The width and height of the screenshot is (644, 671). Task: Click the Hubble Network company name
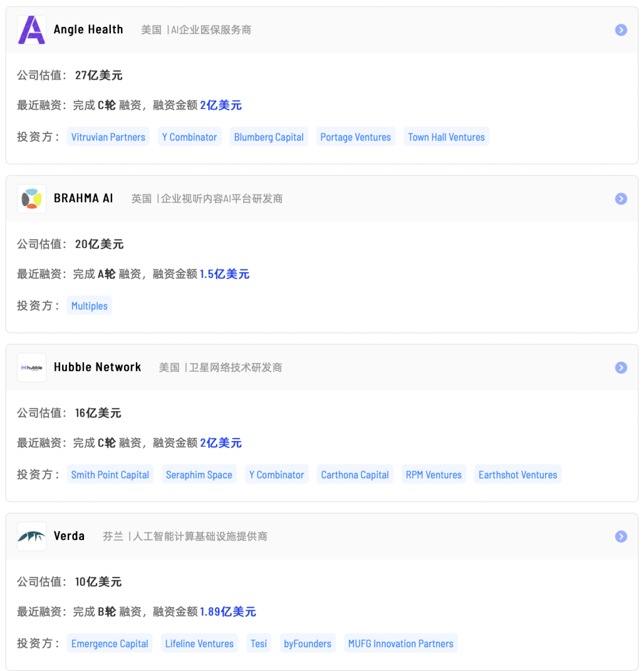point(97,367)
